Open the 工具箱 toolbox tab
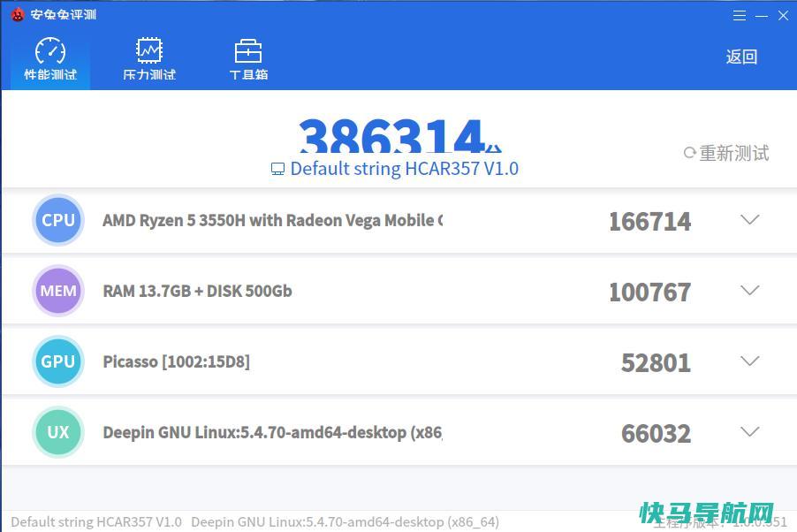Image resolution: width=797 pixels, height=532 pixels. [248, 58]
